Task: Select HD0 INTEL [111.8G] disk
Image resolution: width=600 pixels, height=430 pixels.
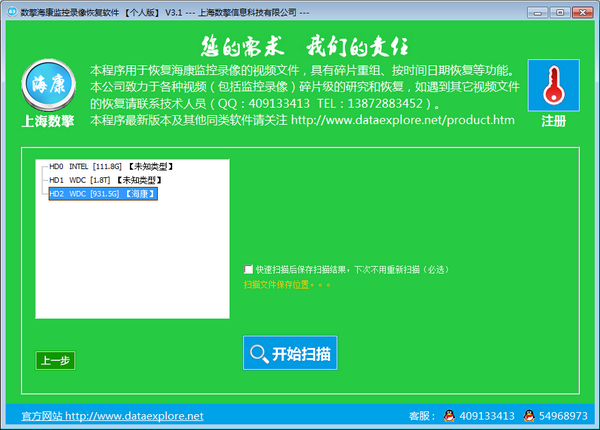Action: [111, 166]
